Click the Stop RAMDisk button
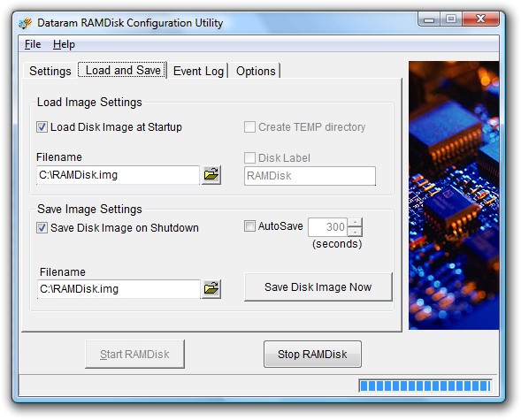This screenshot has height=420, width=521. 312,354
